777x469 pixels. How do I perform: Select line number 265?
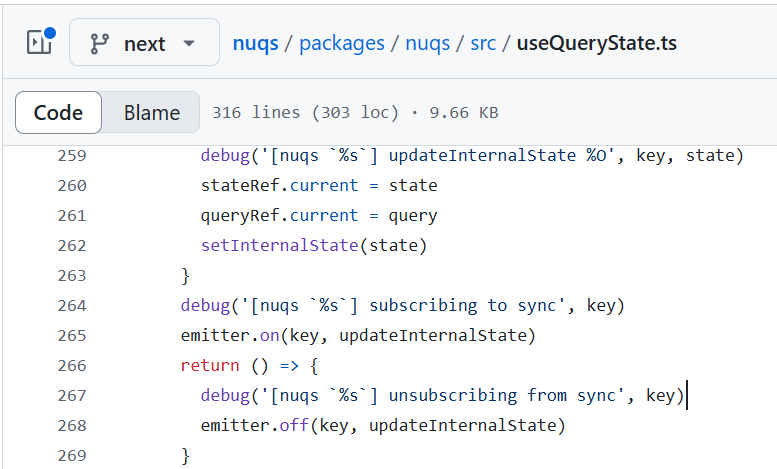72,336
